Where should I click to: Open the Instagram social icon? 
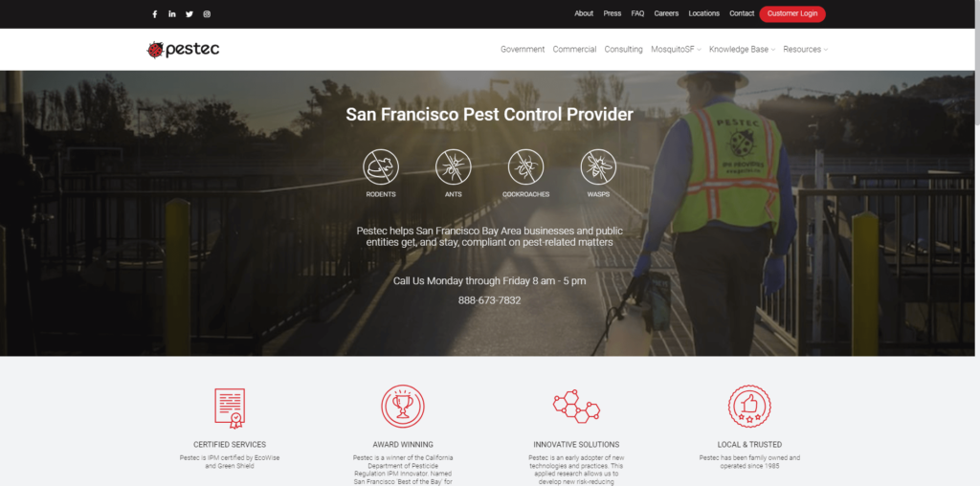click(x=207, y=13)
